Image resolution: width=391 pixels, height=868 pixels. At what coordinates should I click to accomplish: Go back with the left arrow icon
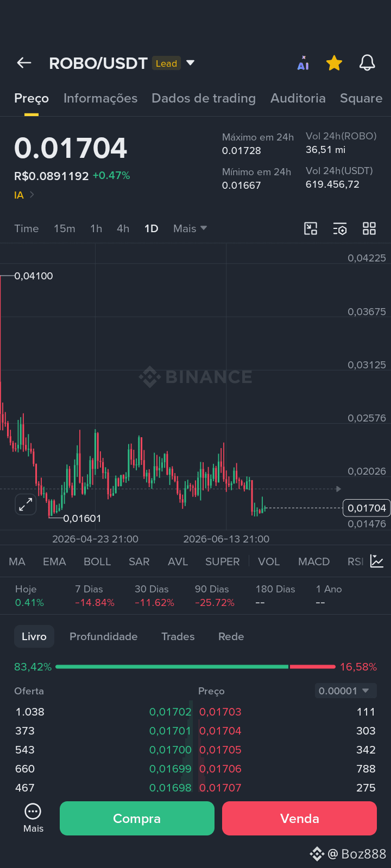coord(24,63)
